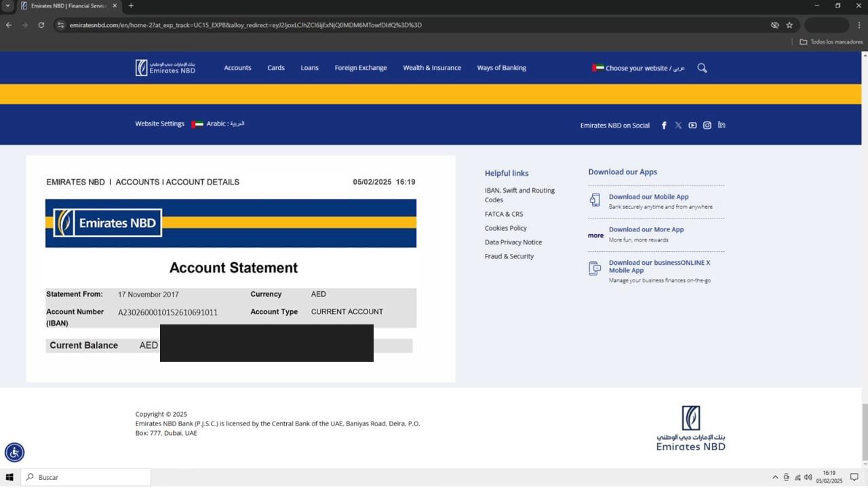Screen dimensions: 868x488
Task: Click the businessONLINE X app icon
Action: pos(595,269)
